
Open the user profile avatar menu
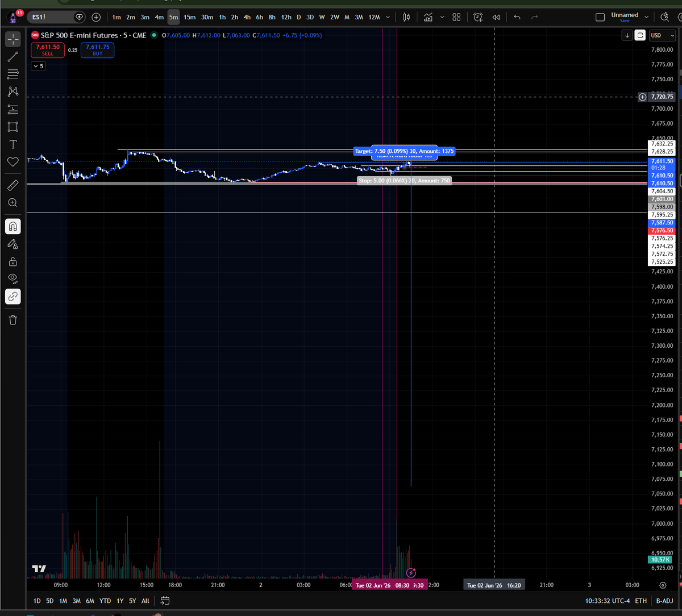point(14,16)
